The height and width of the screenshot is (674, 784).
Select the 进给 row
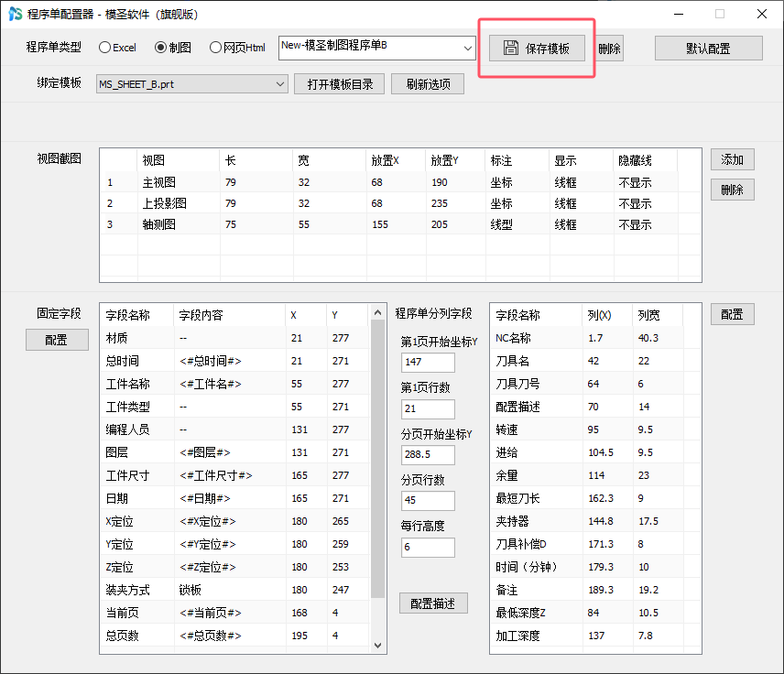click(594, 452)
